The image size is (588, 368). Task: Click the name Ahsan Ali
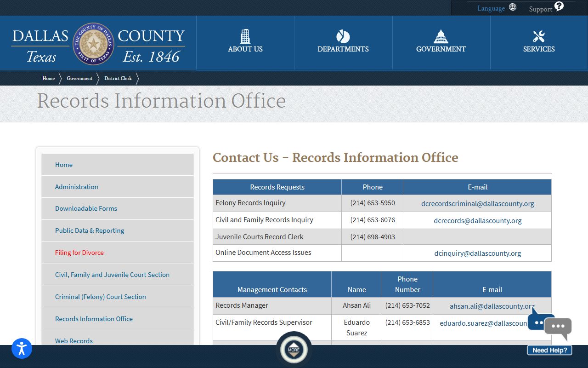(x=356, y=305)
